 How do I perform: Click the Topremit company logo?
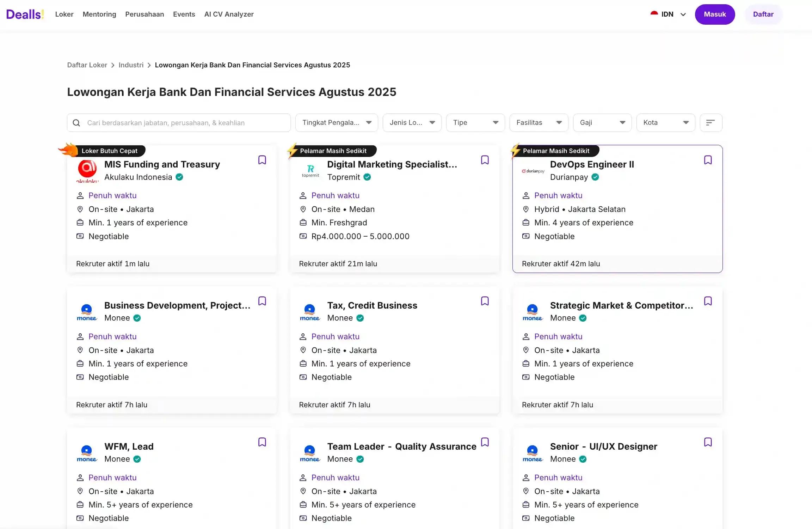(310, 171)
